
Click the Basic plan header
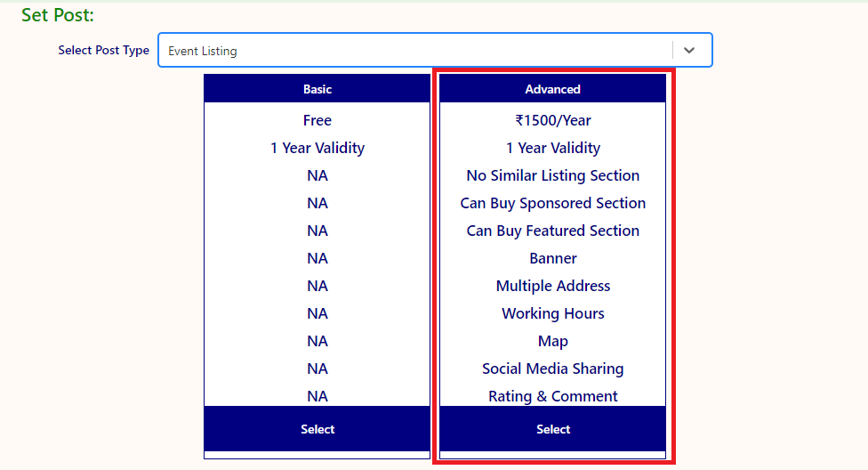coord(317,89)
